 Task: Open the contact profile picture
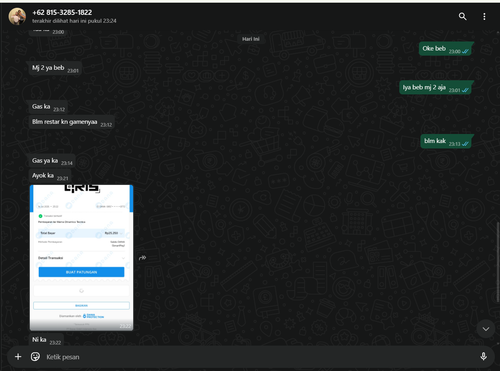click(17, 16)
